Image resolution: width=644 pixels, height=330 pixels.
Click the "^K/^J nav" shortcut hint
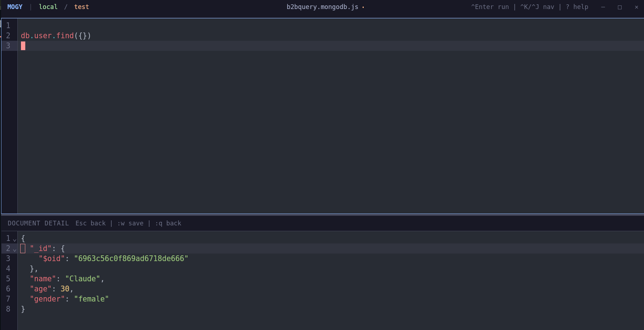[x=537, y=6]
